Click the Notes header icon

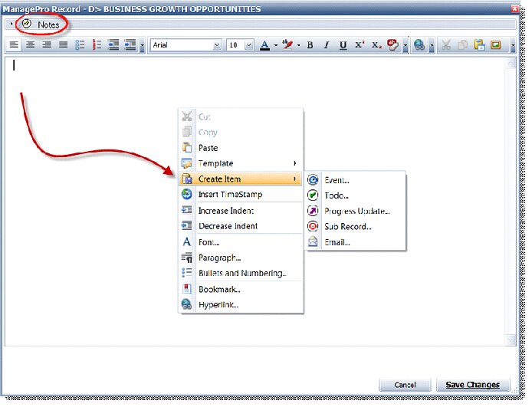(27, 24)
